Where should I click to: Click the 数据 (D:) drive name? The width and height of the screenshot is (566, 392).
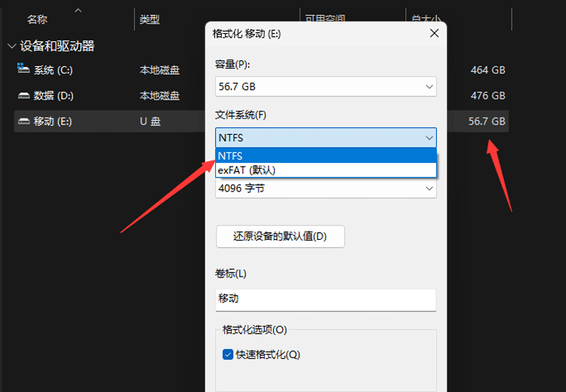click(54, 96)
